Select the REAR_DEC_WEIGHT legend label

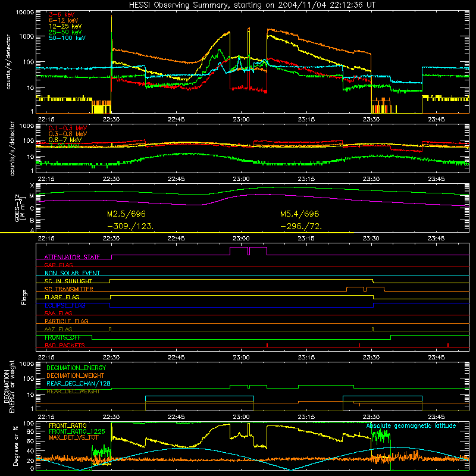tap(73, 392)
